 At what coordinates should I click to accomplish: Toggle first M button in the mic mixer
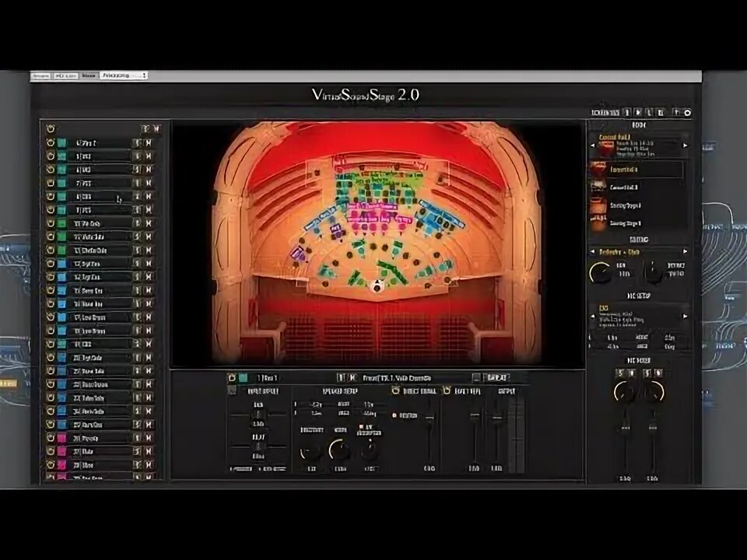[631, 373]
